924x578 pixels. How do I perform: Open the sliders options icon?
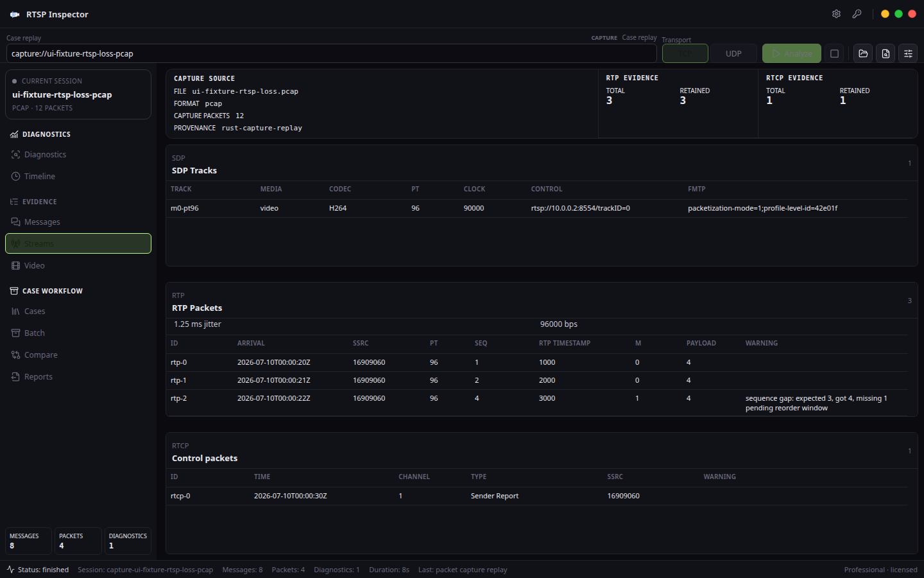pyautogui.click(x=908, y=53)
